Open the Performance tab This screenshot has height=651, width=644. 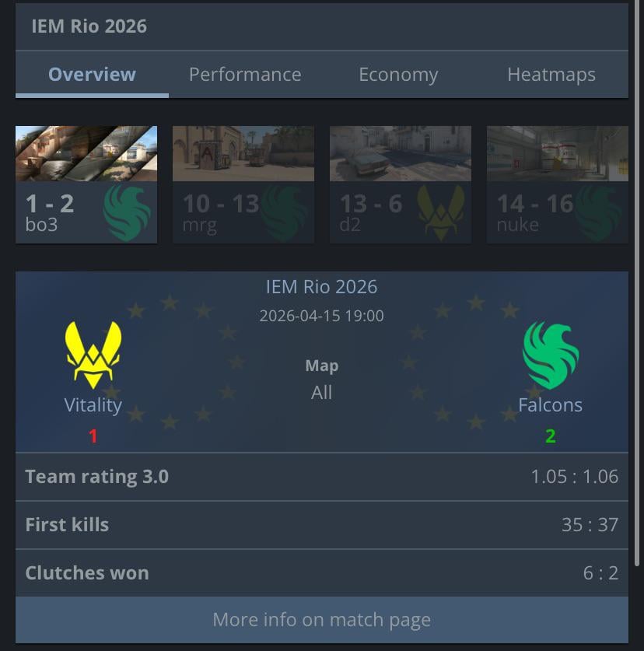[246, 75]
